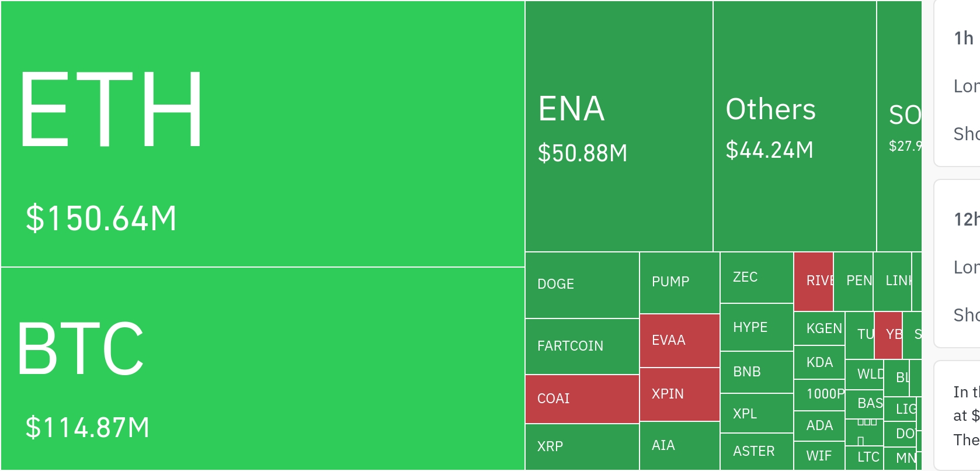The height and width of the screenshot is (471, 980).
Task: Click the HYPE tile
Action: click(x=756, y=327)
